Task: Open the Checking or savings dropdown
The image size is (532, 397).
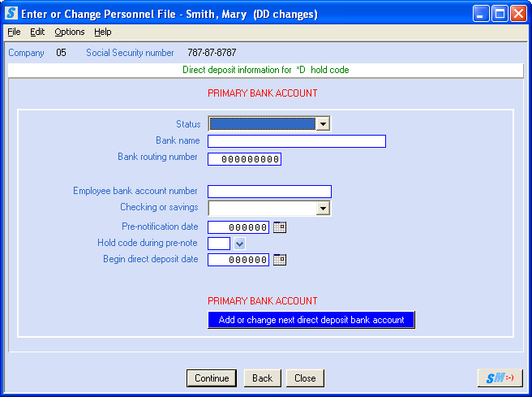Action: (323, 209)
